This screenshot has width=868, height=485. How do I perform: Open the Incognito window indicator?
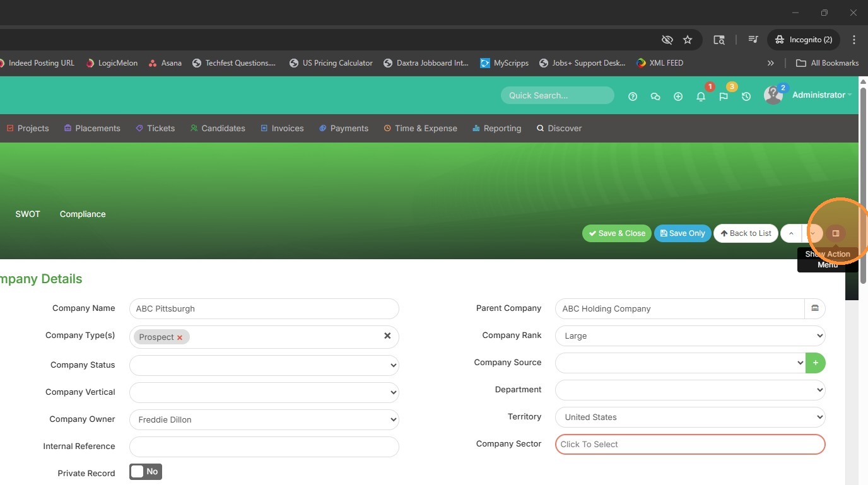pos(804,40)
